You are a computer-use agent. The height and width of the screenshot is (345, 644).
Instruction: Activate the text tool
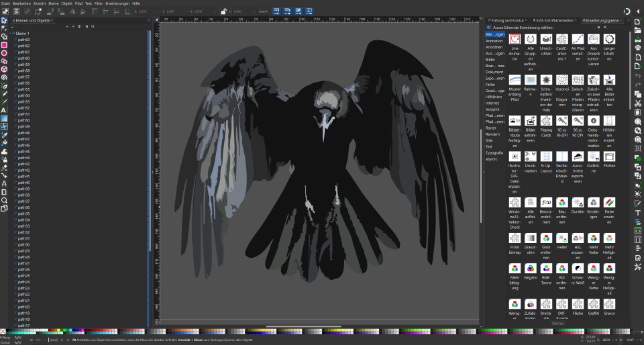[x=4, y=110]
